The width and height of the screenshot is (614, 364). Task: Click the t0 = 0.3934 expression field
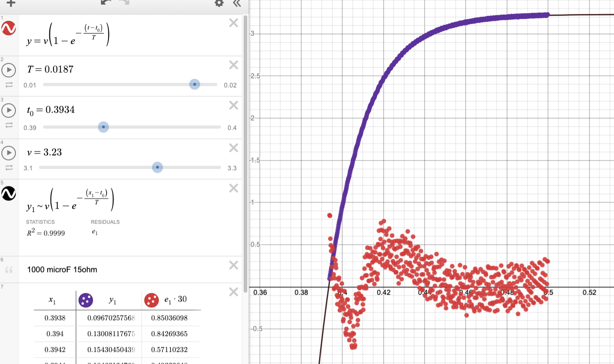pos(51,110)
